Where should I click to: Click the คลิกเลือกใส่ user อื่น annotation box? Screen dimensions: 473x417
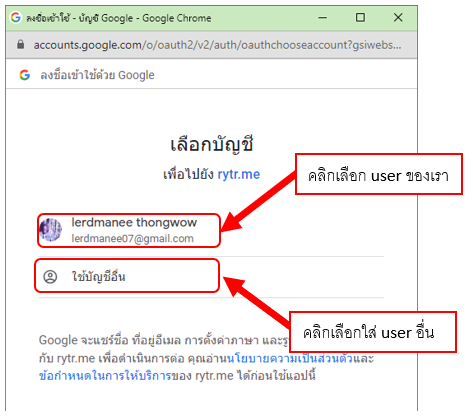(373, 332)
